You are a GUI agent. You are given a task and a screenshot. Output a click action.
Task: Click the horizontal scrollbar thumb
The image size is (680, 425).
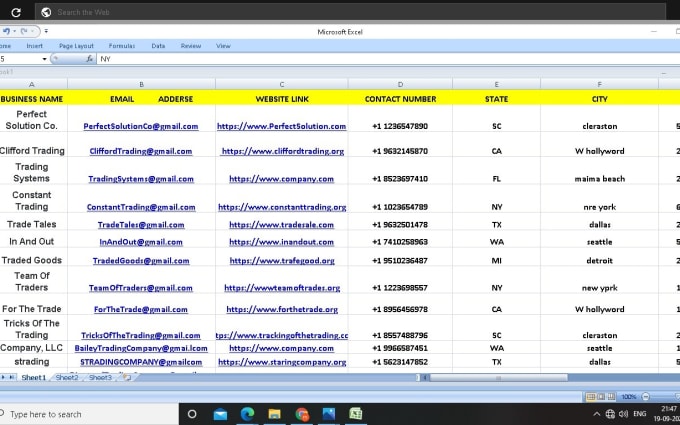pos(498,378)
